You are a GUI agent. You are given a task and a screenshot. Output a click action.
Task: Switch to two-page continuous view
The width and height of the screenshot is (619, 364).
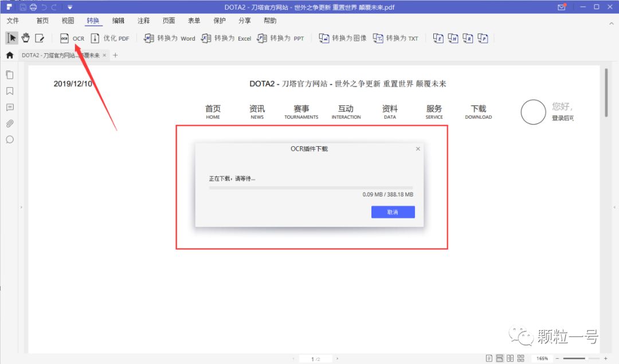[x=520, y=358]
